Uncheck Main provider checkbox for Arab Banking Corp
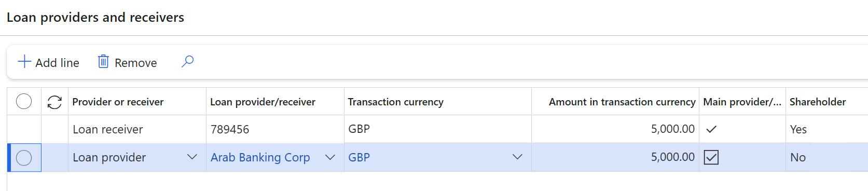Image resolution: width=868 pixels, height=191 pixels. [x=711, y=157]
